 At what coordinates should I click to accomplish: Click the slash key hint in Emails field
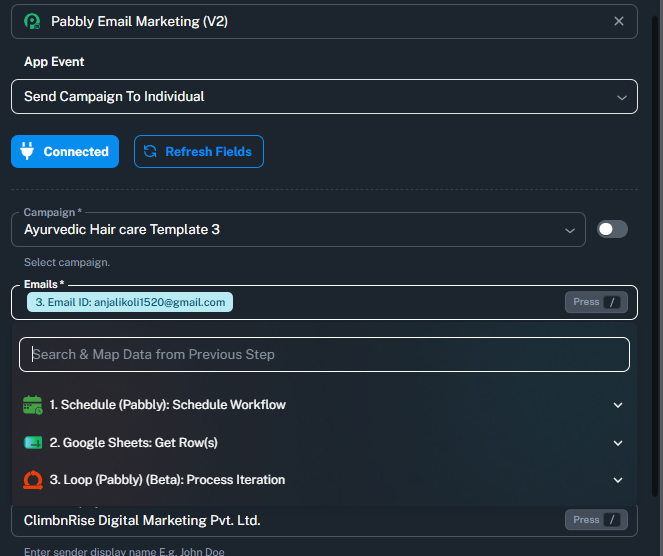[611, 302]
